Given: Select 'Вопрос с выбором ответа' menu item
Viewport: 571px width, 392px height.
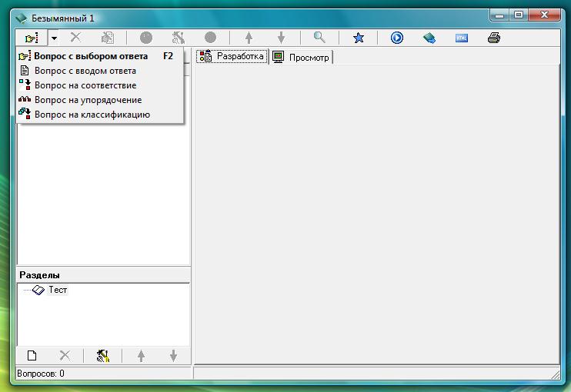Looking at the screenshot, I should [100, 56].
